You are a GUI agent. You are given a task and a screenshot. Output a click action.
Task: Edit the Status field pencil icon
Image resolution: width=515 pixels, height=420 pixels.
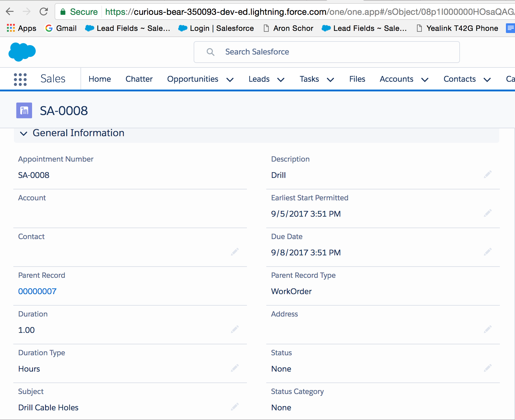[487, 368]
